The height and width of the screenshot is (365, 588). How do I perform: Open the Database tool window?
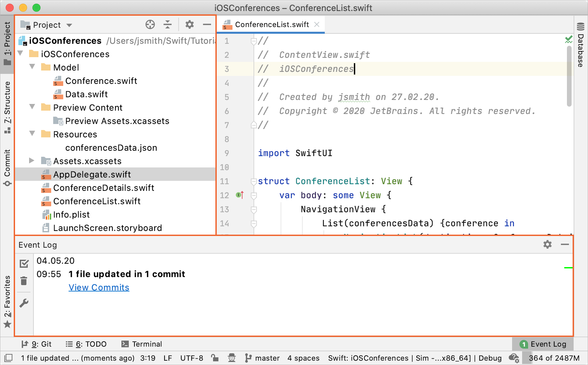click(581, 44)
